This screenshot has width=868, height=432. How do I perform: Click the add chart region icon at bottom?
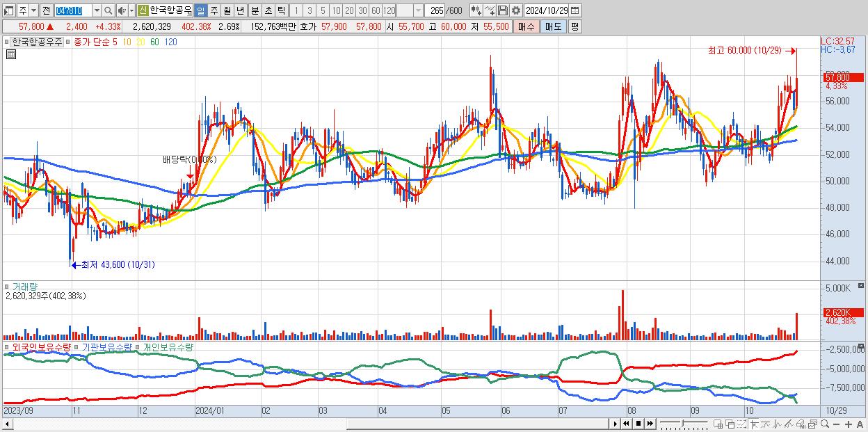pyautogui.click(x=718, y=424)
